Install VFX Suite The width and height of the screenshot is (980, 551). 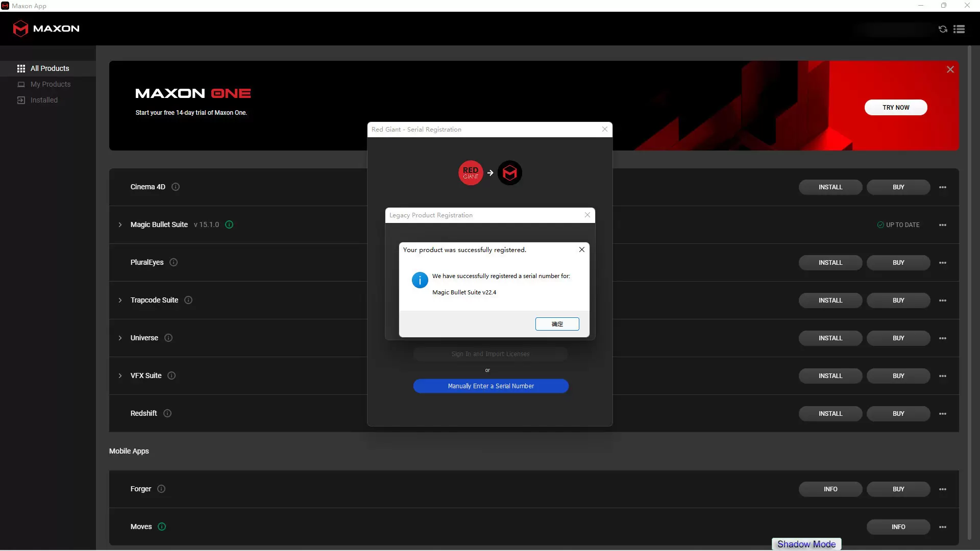tap(830, 376)
